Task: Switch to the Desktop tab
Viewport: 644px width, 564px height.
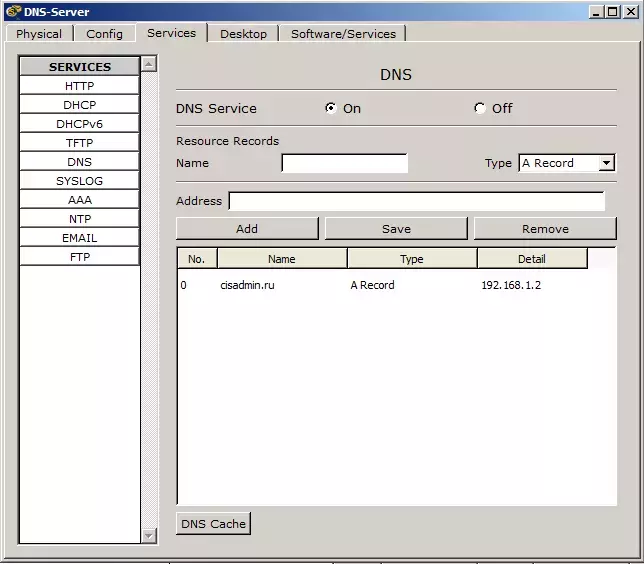Action: click(x=243, y=34)
